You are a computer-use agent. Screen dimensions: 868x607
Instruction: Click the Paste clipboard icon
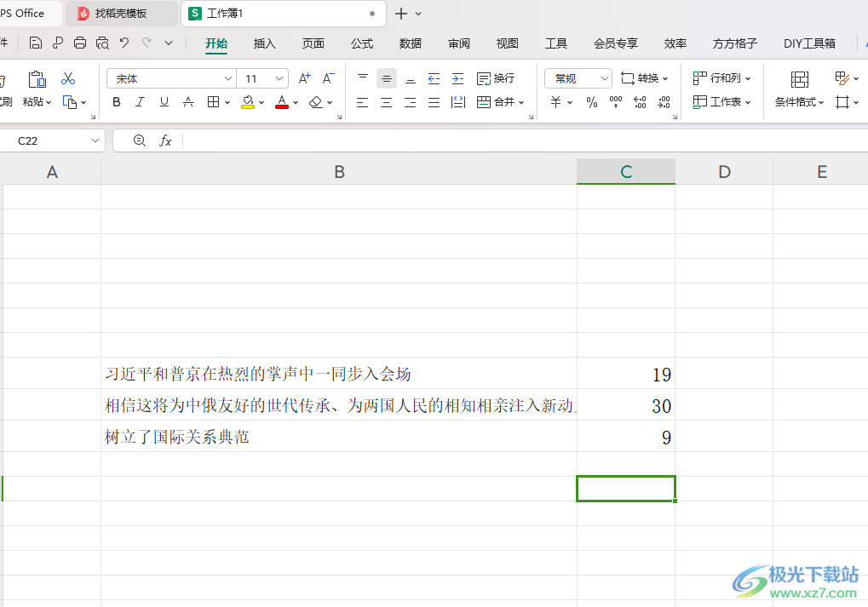point(37,79)
